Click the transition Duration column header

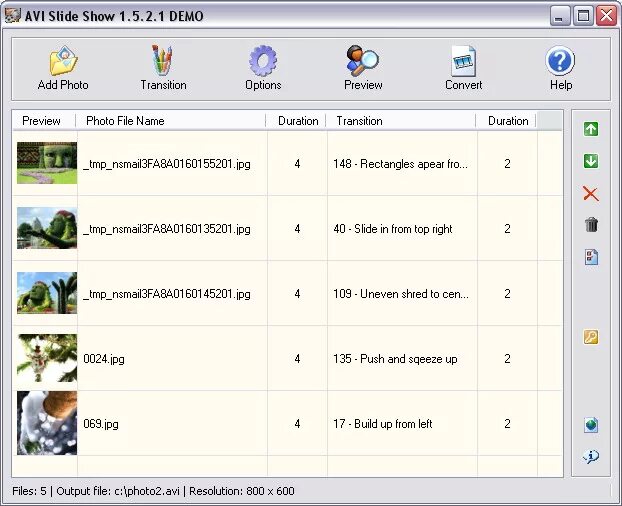click(506, 121)
